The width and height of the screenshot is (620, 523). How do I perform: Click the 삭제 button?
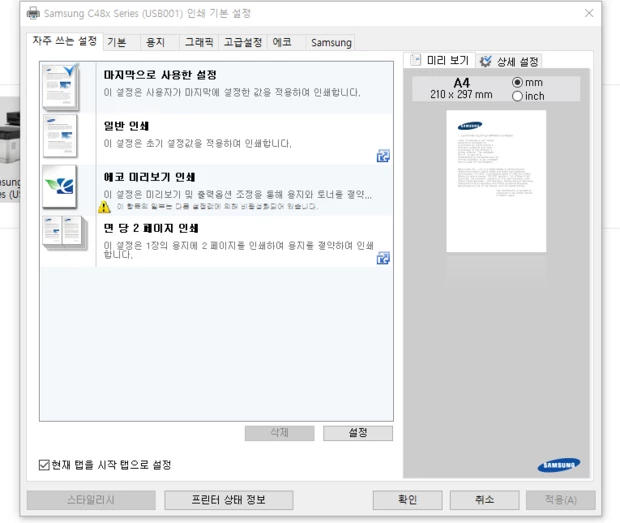(x=280, y=433)
